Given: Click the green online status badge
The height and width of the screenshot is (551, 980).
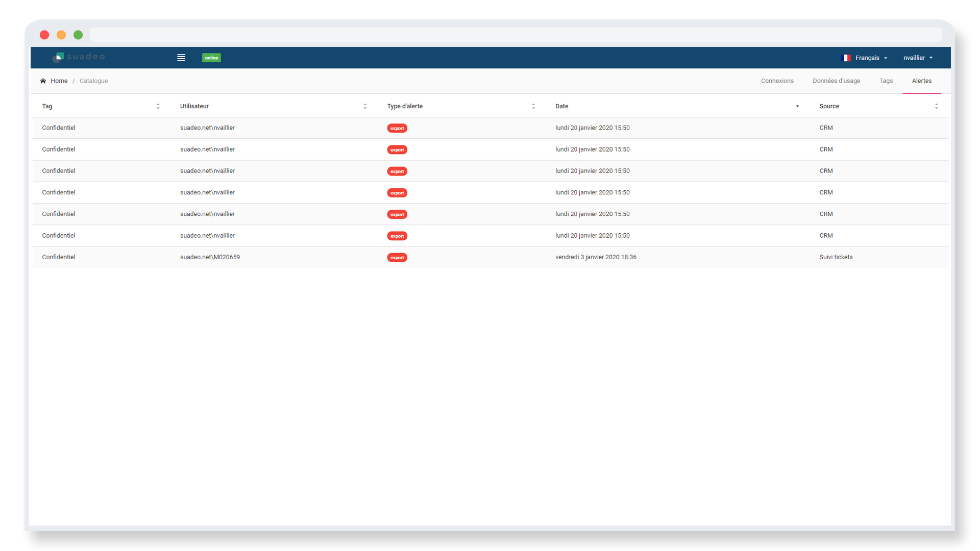Looking at the screenshot, I should pos(211,58).
